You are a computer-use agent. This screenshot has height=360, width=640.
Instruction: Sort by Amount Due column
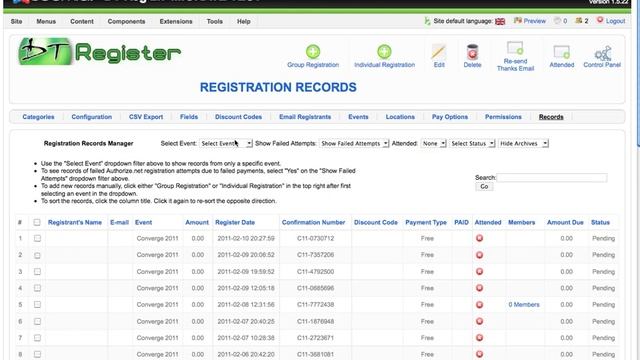565,222
